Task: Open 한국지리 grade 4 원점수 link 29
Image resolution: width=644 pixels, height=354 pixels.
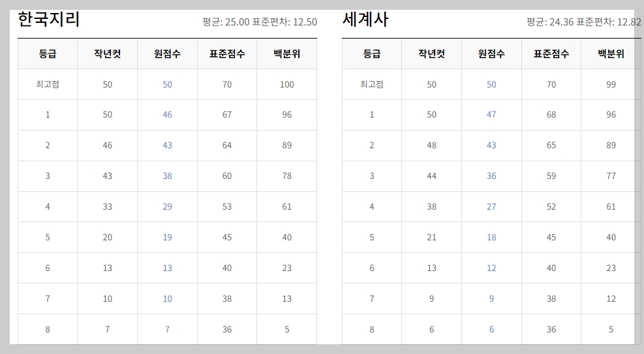Action: pos(167,207)
